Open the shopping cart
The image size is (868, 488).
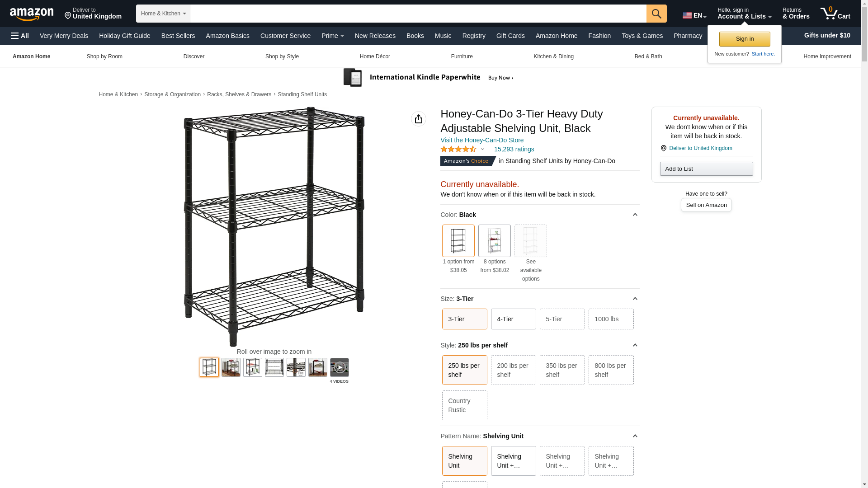click(835, 14)
